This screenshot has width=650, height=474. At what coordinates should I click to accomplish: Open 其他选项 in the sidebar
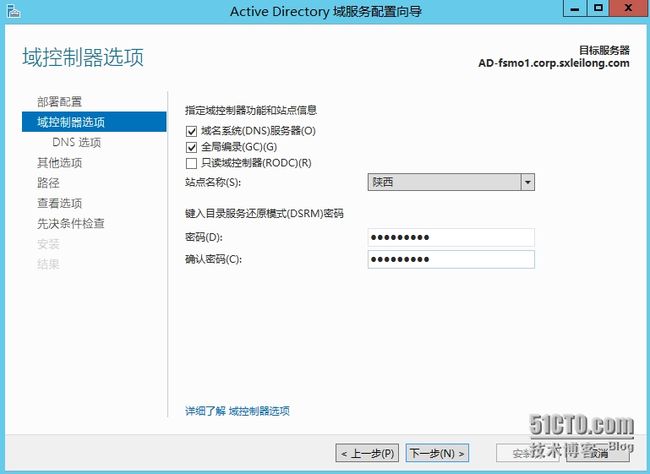coord(59,163)
